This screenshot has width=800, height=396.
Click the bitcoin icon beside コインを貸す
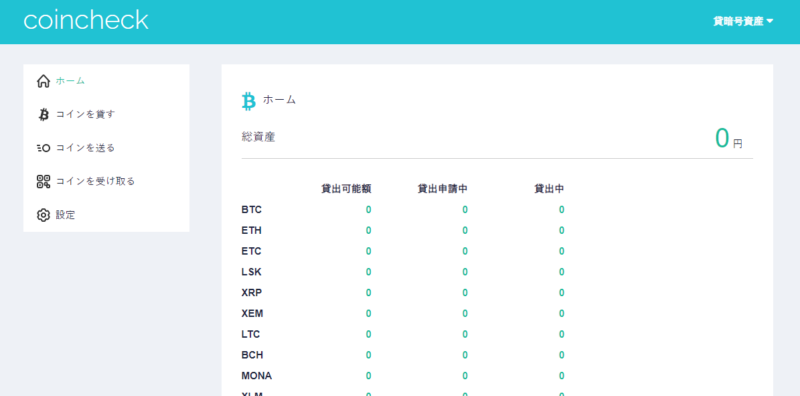tap(43, 114)
